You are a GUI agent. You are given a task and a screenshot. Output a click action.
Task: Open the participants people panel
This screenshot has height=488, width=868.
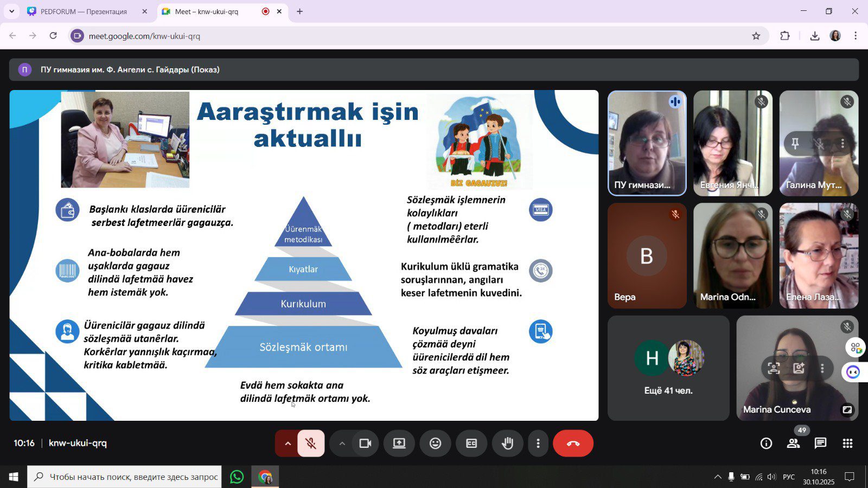tap(793, 444)
